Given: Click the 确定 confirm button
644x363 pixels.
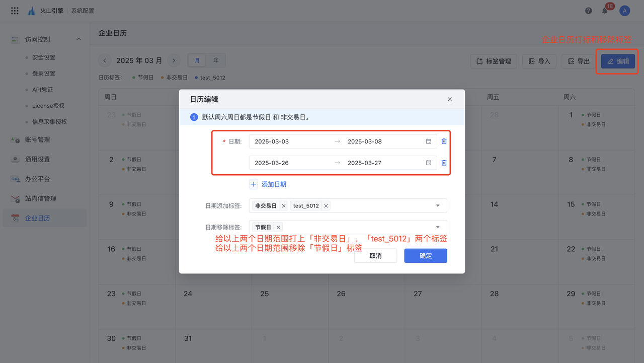Looking at the screenshot, I should 425,256.
